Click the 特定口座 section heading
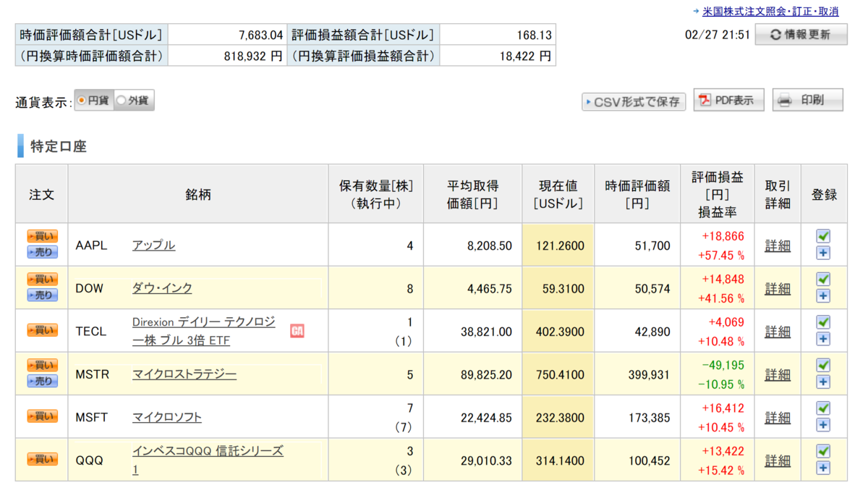 pyautogui.click(x=58, y=146)
